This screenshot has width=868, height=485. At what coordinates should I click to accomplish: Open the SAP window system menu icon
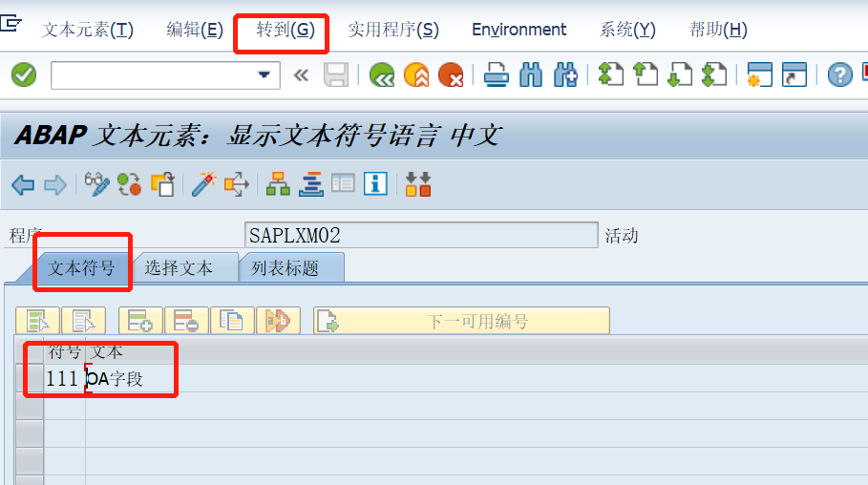pyautogui.click(x=10, y=23)
